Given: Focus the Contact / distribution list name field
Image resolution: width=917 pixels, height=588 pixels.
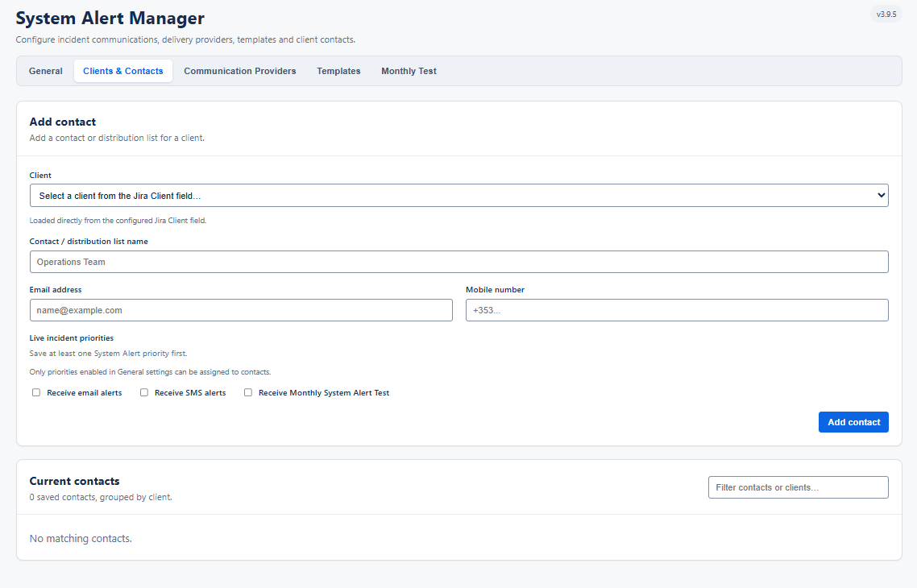Looking at the screenshot, I should 459,261.
